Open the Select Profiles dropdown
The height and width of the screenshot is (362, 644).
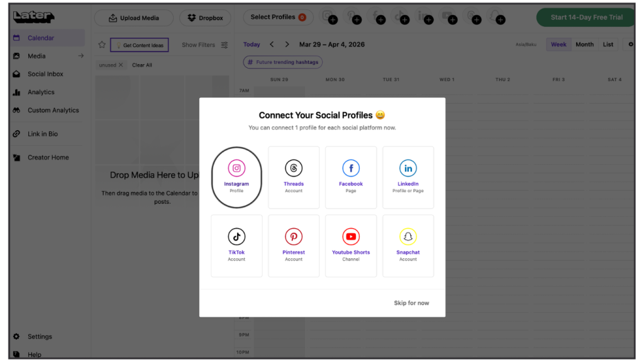coord(277,17)
